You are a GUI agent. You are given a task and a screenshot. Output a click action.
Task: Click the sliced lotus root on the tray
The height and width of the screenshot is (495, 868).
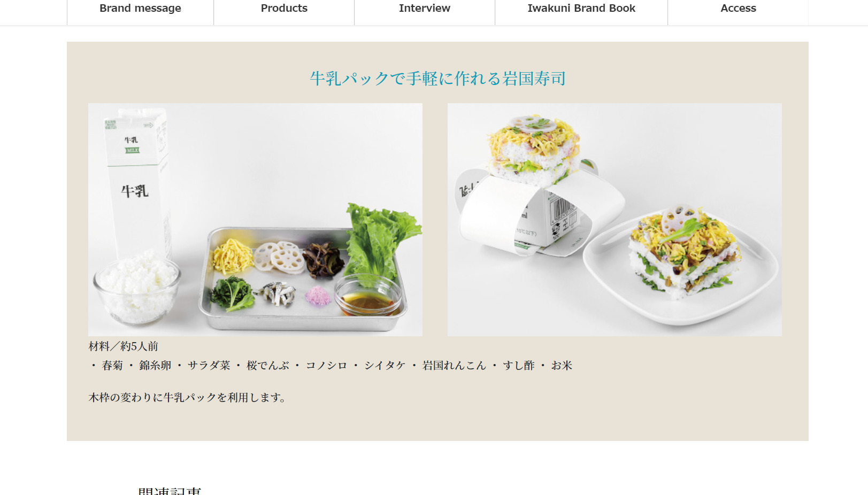tap(279, 258)
